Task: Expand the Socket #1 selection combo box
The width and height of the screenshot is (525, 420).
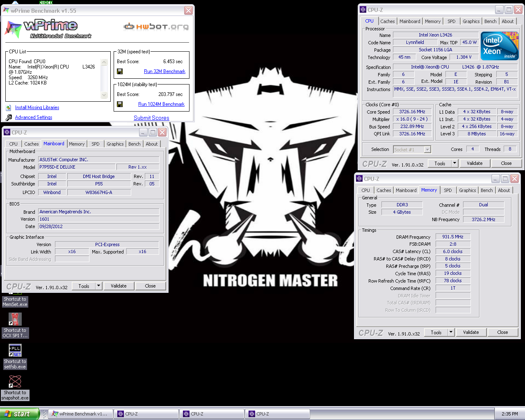Action: point(427,150)
